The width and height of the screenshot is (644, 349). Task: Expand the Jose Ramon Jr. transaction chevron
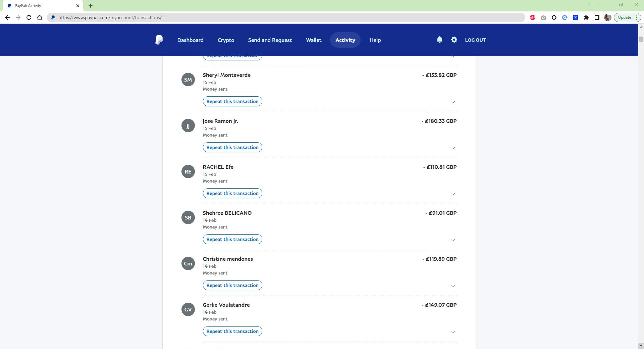pyautogui.click(x=452, y=148)
